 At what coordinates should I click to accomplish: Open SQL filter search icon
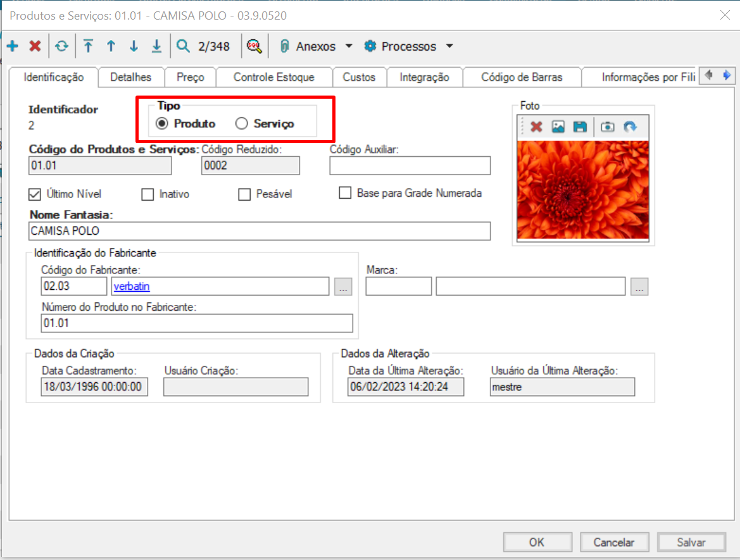pos(254,46)
